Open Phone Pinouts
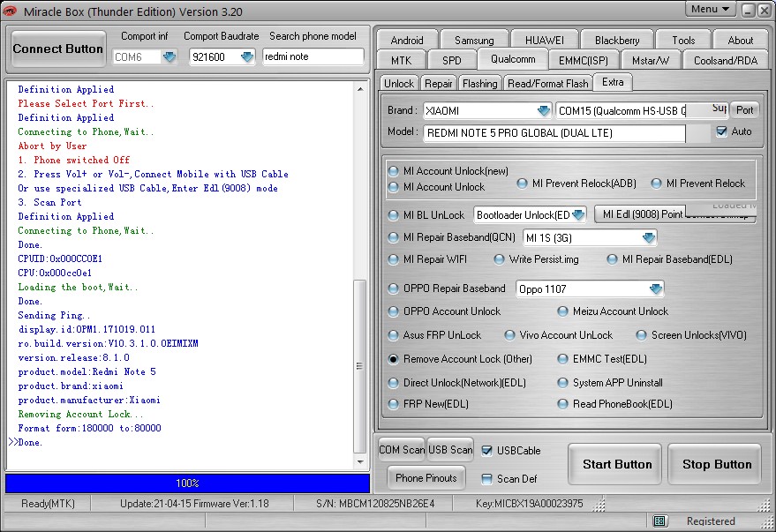Screen dimensions: 776x532 [426, 477]
